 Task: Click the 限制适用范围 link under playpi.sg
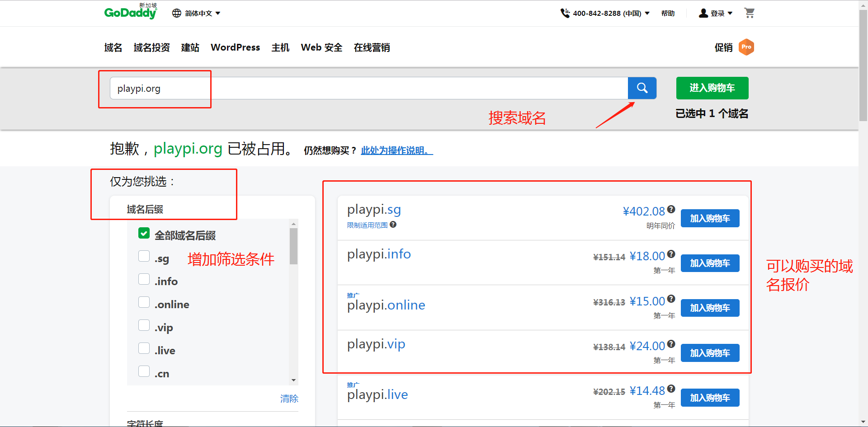click(367, 225)
